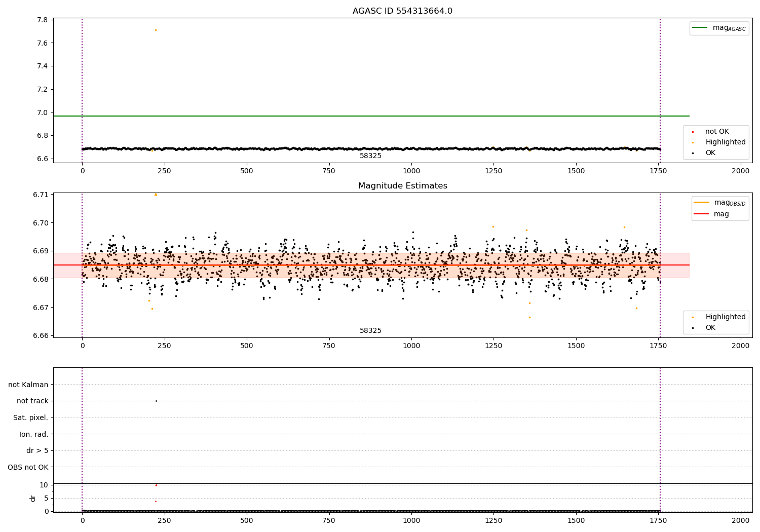The image size is (760, 532).
Task: Click the red line sample beside the 'mag' legend entry
Action: click(x=702, y=214)
